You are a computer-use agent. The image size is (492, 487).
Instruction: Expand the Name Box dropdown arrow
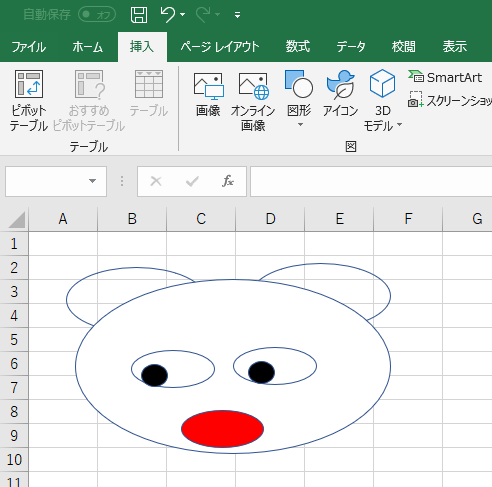pyautogui.click(x=92, y=181)
